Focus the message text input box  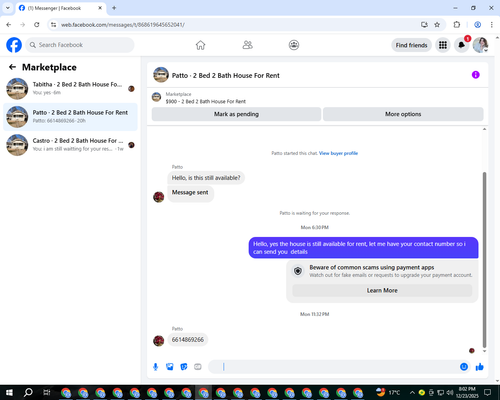pos(333,367)
